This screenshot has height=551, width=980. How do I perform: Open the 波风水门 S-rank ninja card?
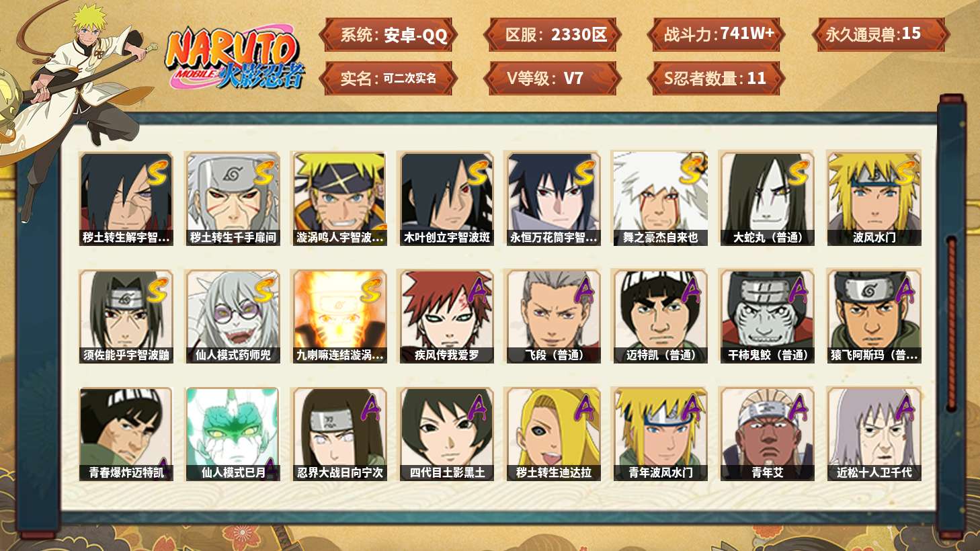[x=874, y=198]
